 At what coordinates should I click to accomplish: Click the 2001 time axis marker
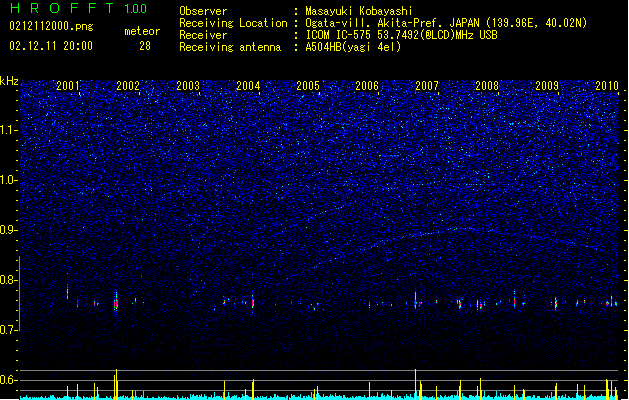pos(68,85)
